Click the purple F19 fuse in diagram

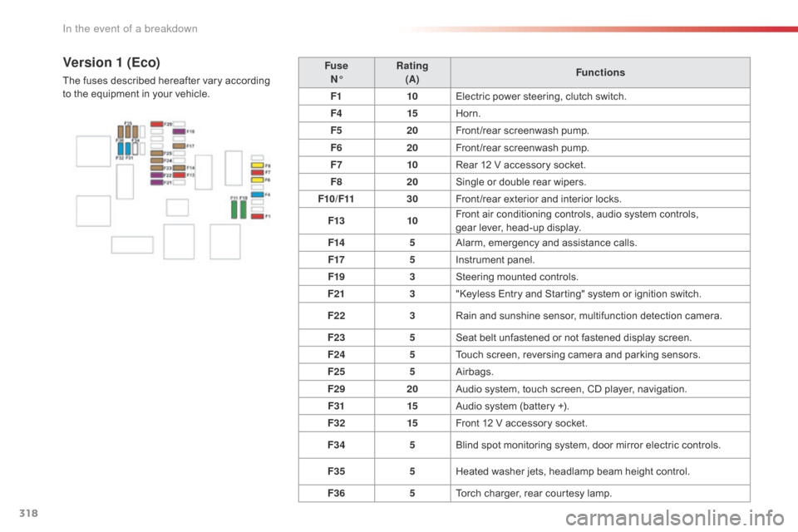point(179,131)
